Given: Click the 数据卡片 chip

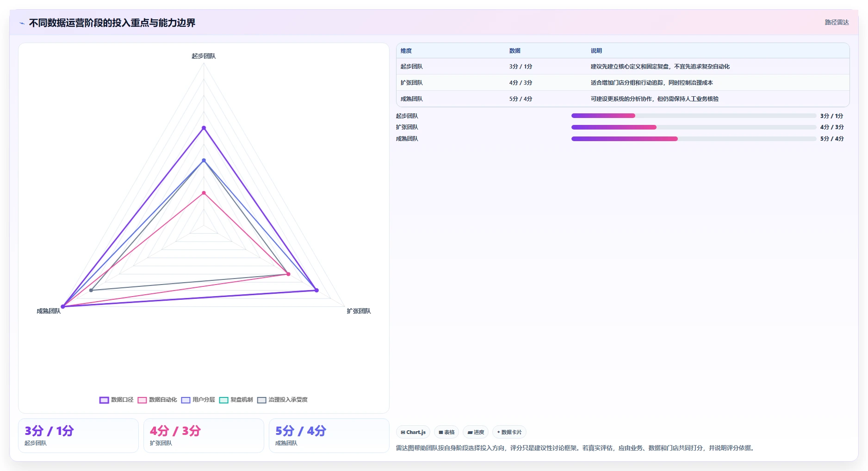Looking at the screenshot, I should pyautogui.click(x=509, y=432).
